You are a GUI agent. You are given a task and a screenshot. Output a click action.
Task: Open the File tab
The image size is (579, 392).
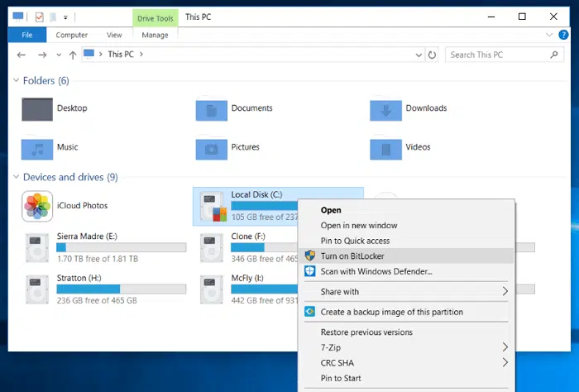click(x=27, y=35)
